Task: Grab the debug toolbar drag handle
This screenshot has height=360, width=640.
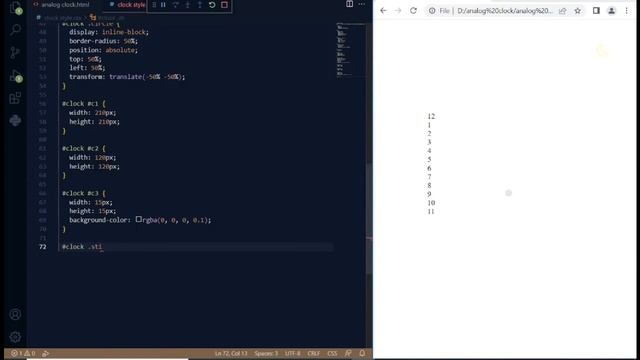Action: [x=154, y=5]
